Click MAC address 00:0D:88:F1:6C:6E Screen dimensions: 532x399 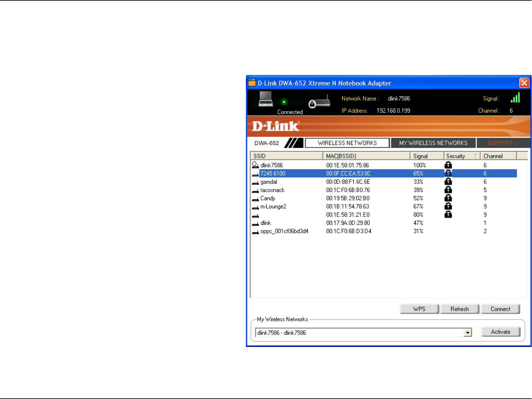(x=348, y=182)
